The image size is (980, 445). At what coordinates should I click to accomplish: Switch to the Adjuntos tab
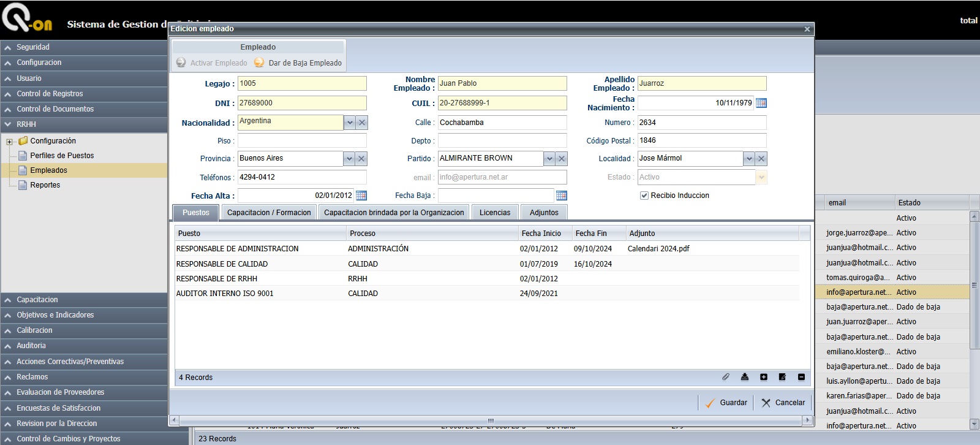pos(544,213)
